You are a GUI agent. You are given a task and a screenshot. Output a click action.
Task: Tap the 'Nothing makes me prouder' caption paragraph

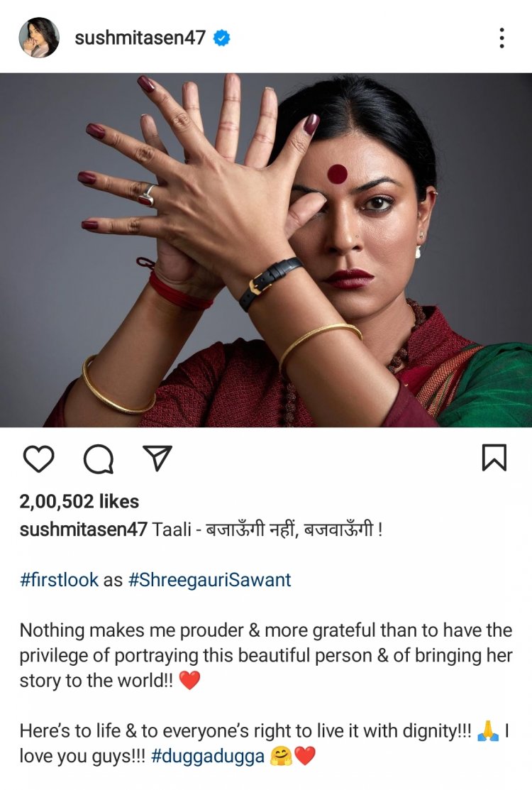[266, 655]
